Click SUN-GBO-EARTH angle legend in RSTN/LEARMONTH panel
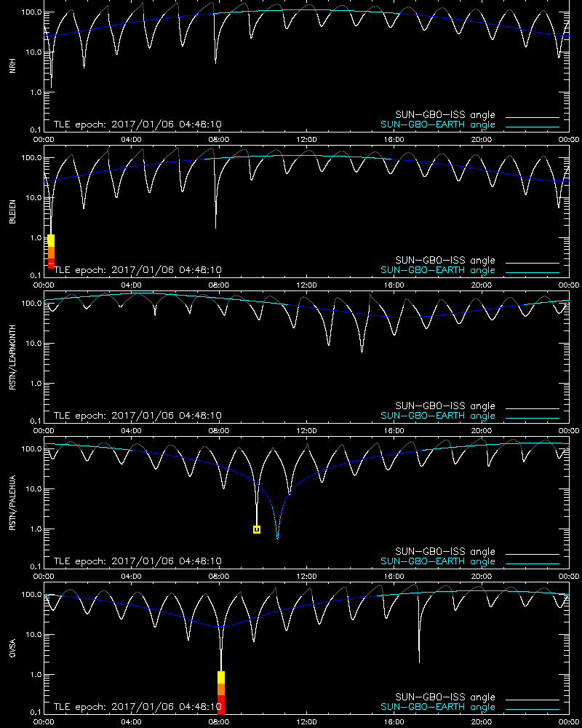Screen dimensions: 582x728 (x=438, y=416)
